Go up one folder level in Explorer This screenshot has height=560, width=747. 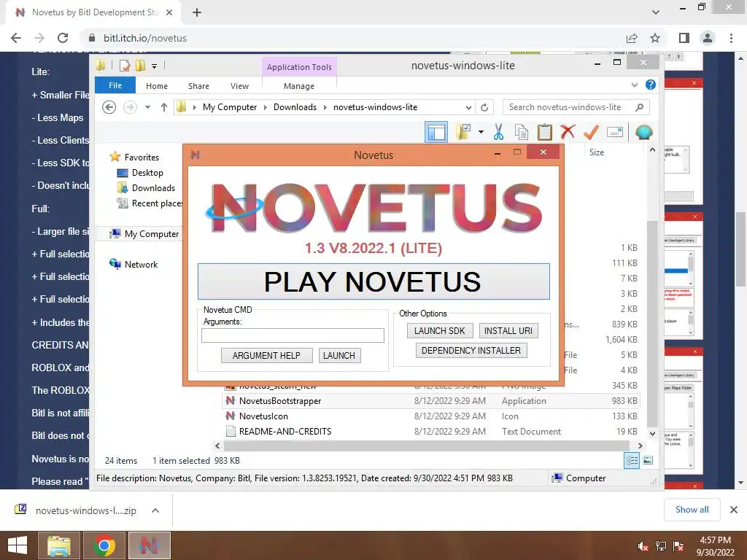[x=164, y=107]
